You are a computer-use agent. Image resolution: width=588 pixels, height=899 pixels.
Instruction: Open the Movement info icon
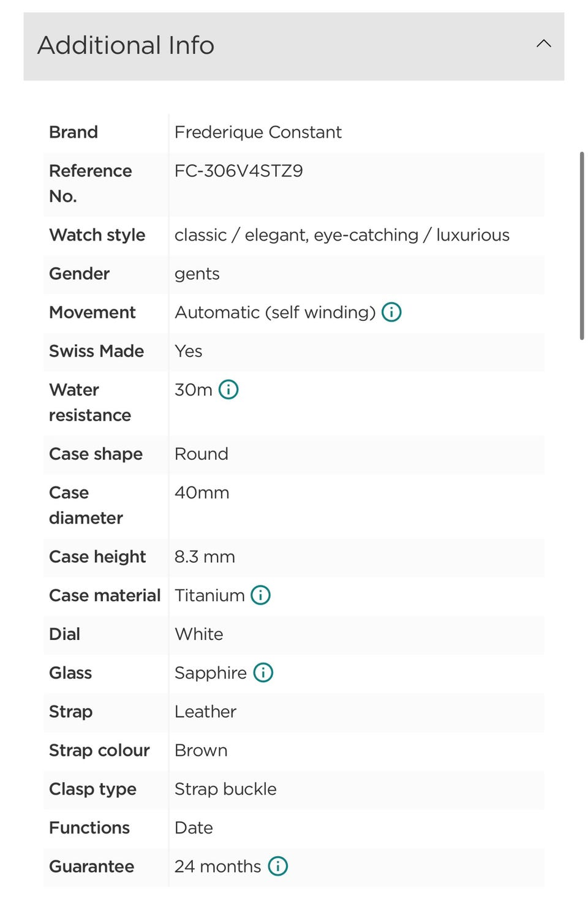click(x=391, y=312)
